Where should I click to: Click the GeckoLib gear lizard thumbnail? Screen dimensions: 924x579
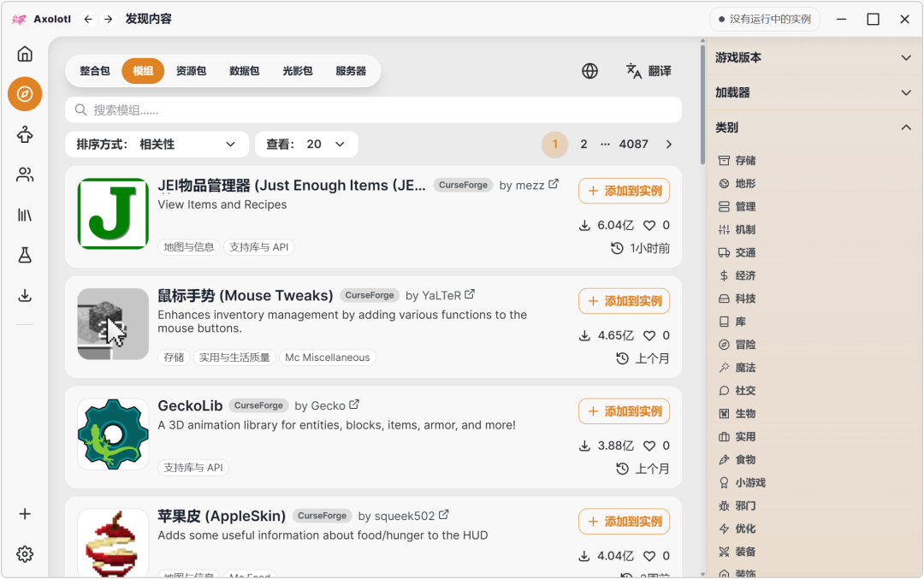[113, 434]
